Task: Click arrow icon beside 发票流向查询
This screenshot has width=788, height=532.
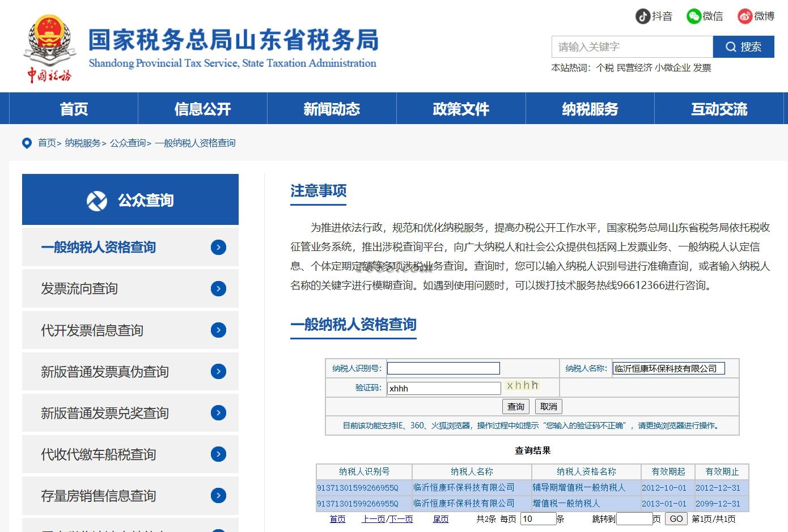Action: tap(218, 288)
